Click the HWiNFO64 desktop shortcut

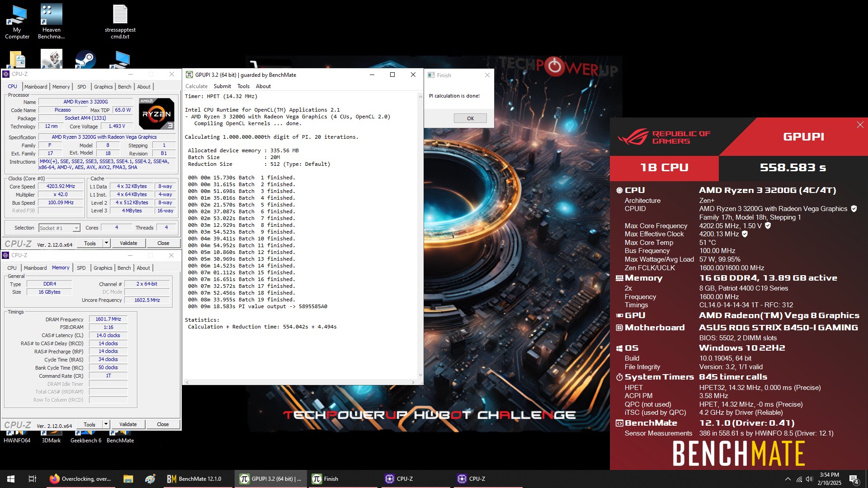(x=17, y=437)
